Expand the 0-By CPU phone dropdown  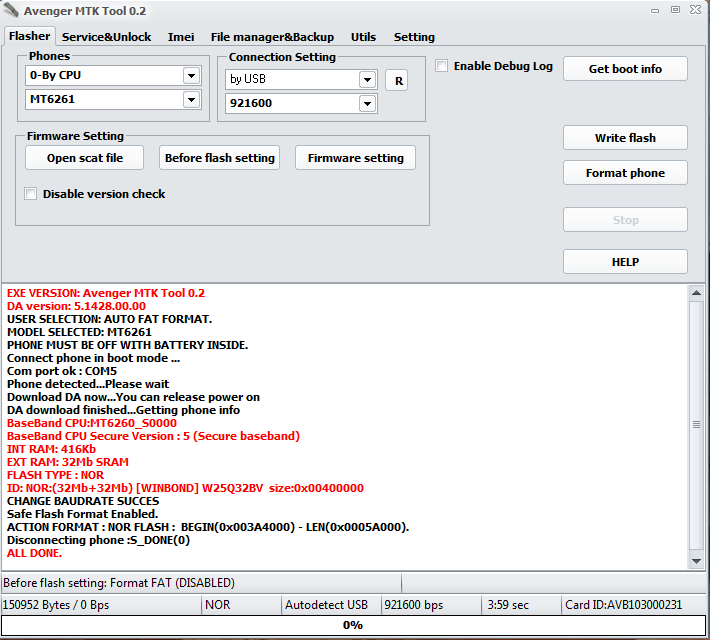(192, 76)
